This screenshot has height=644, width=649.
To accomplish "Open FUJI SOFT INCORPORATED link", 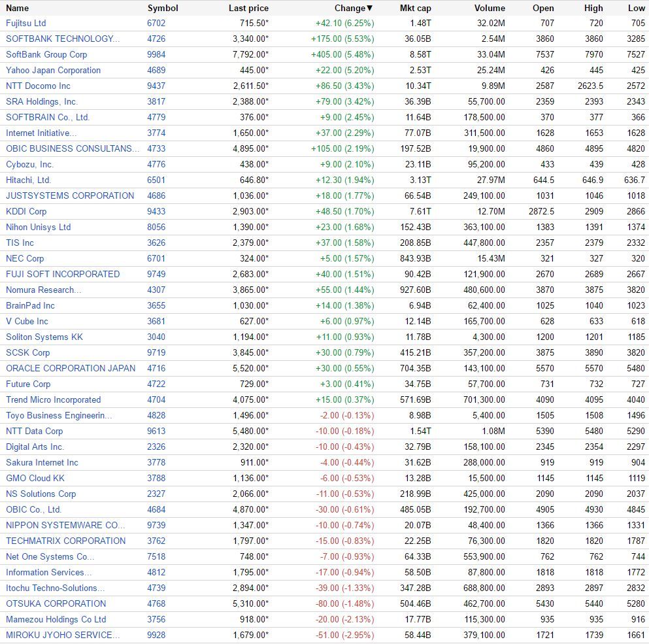I will tap(63, 275).
